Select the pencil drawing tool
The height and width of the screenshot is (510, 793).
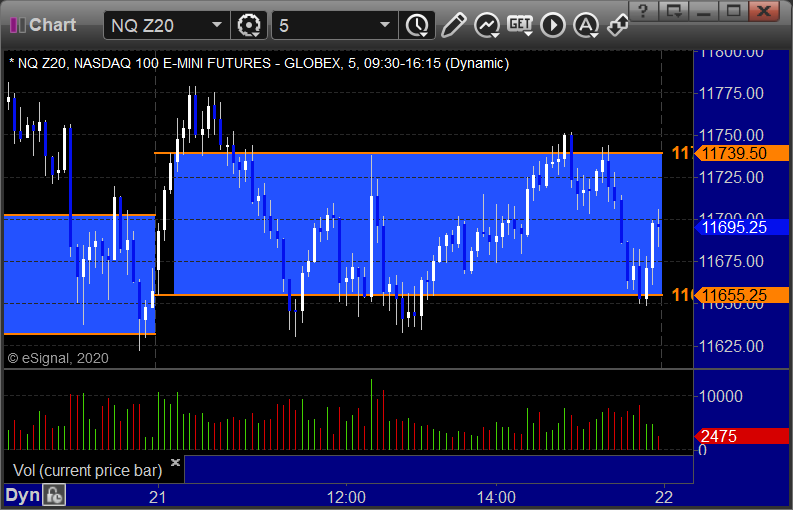(x=453, y=25)
